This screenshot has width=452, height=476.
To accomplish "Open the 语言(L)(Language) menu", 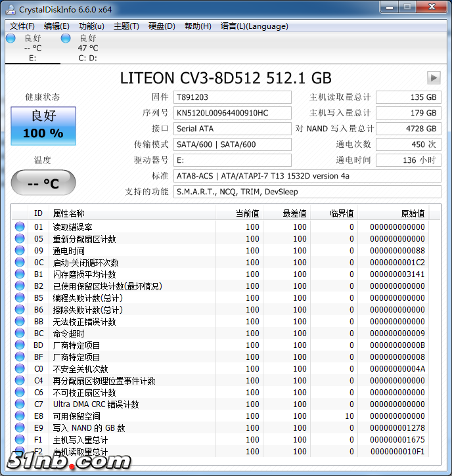I will 254,26.
